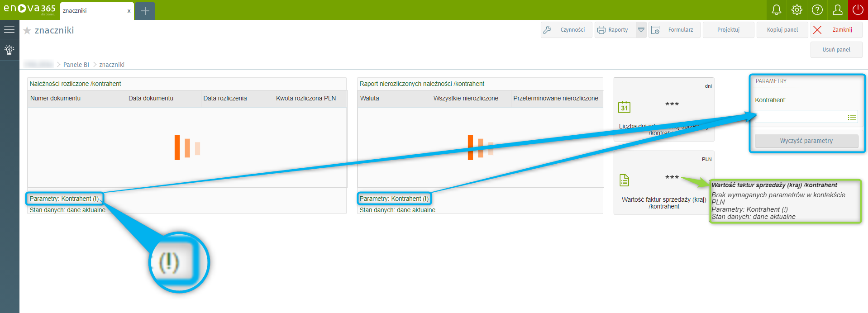This screenshot has height=313, width=868.
Task: Open the user profile icon
Action: click(838, 10)
